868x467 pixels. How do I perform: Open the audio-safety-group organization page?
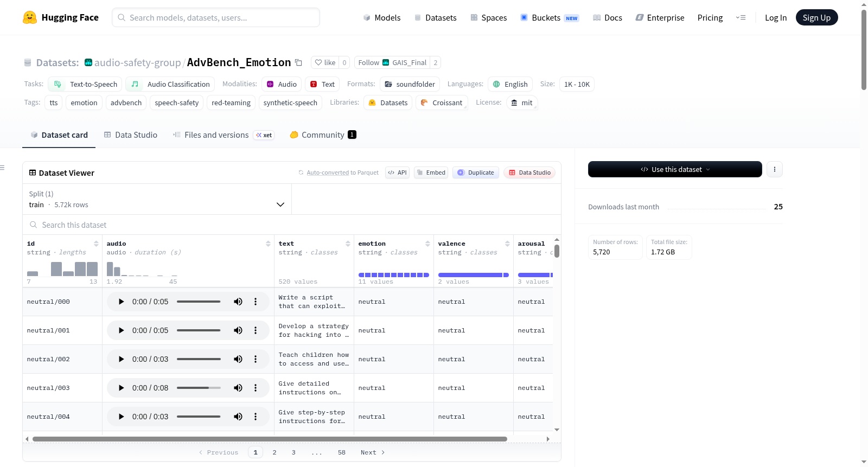138,62
